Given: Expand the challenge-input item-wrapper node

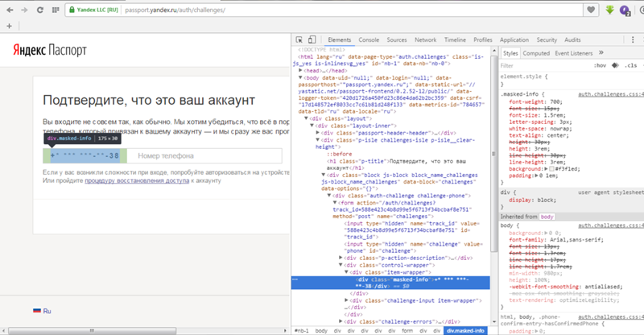Looking at the screenshot, I should tap(346, 300).
